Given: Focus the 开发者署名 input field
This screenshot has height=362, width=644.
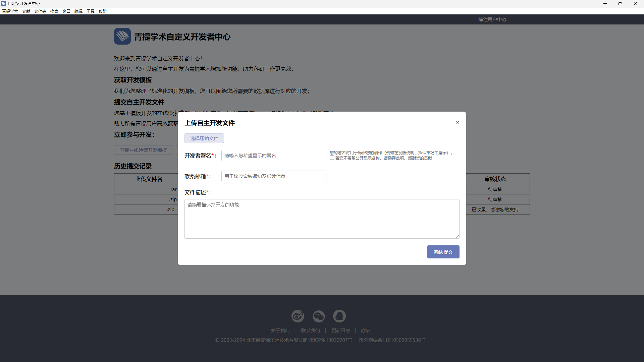Looking at the screenshot, I should (273, 156).
